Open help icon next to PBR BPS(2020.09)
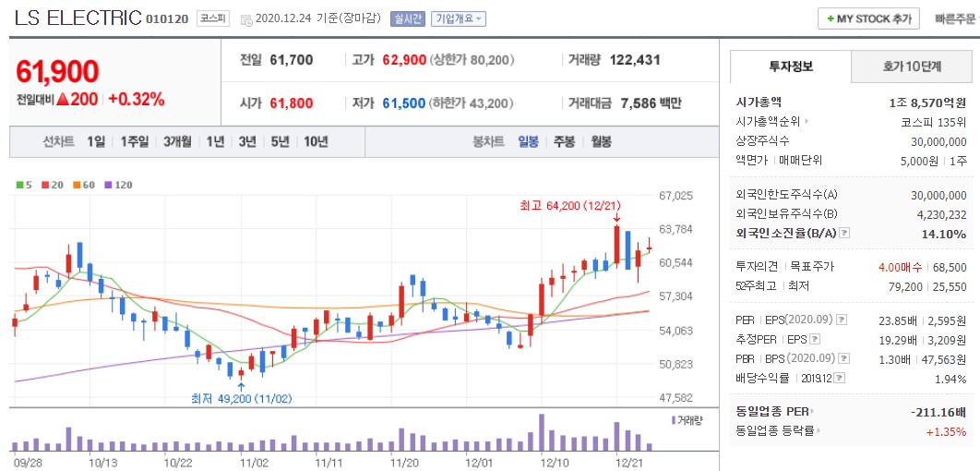 click(845, 359)
